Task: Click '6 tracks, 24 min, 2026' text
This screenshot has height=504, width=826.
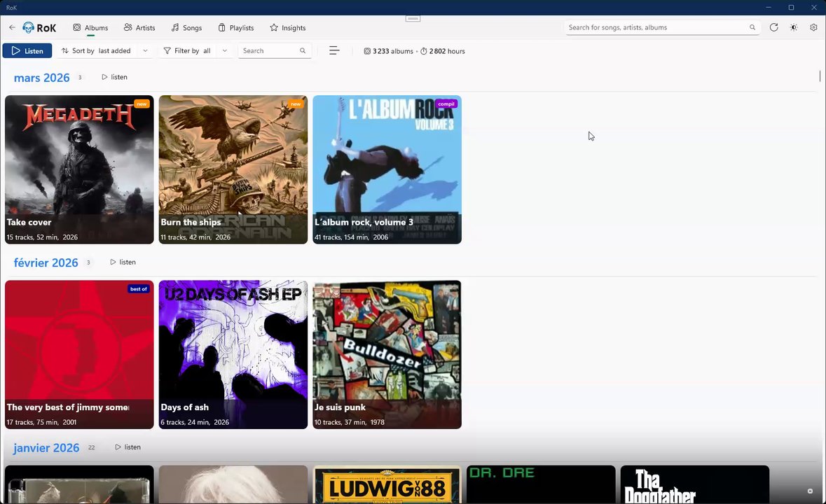Action: click(195, 423)
